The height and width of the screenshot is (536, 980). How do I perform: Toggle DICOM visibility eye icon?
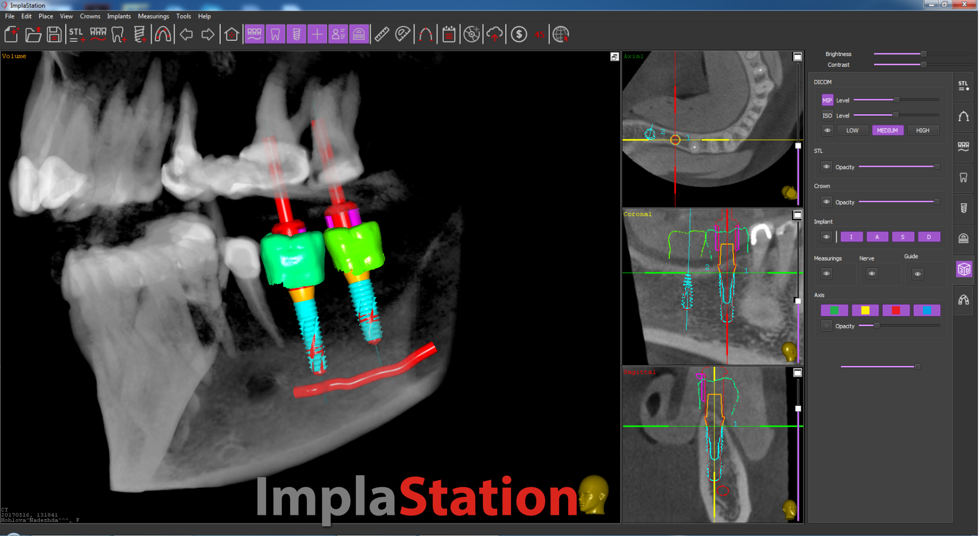click(x=827, y=130)
